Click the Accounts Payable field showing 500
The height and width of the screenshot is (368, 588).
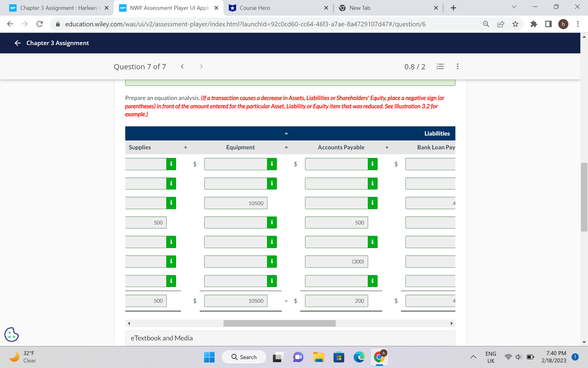pos(336,222)
